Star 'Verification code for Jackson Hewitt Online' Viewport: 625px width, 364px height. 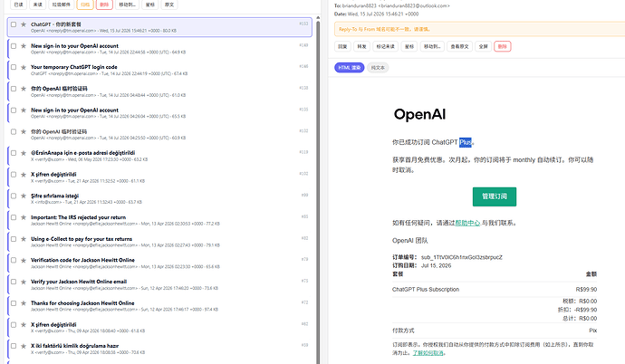tap(24, 260)
